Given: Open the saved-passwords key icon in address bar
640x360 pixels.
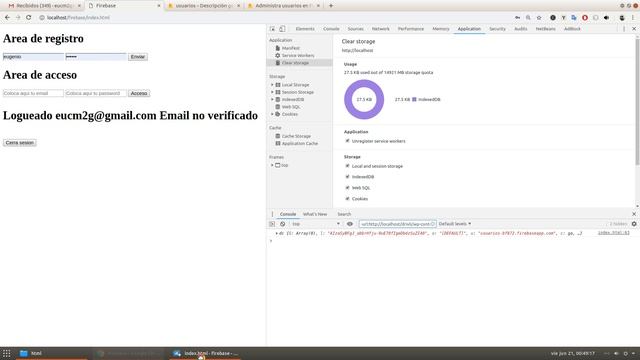Looking at the screenshot, I should pyautogui.click(x=518, y=18).
